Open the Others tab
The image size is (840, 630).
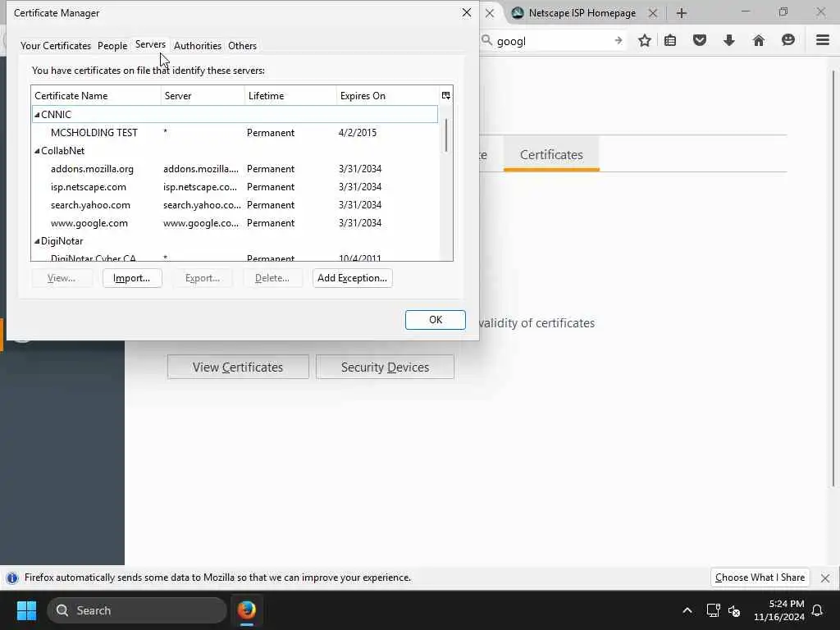point(242,46)
